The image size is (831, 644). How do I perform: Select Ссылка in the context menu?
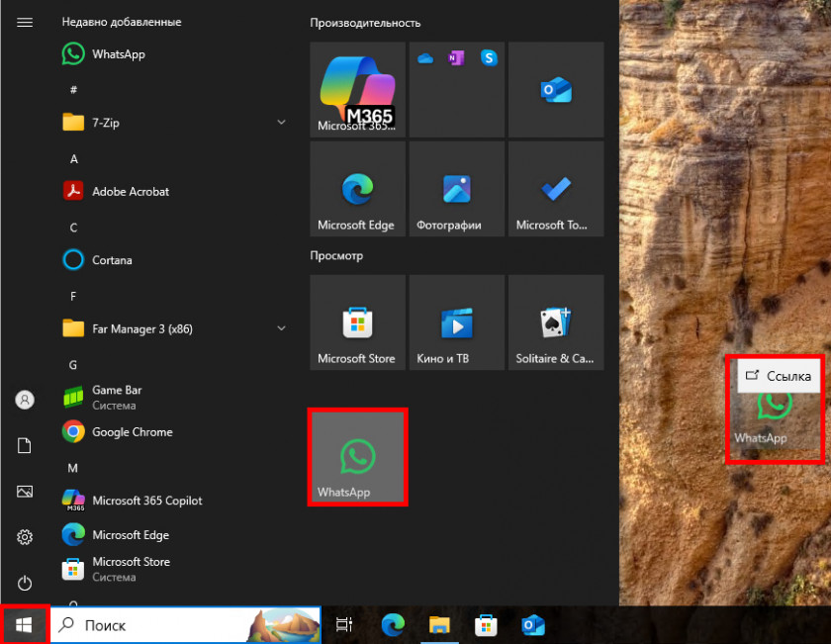[x=778, y=376]
